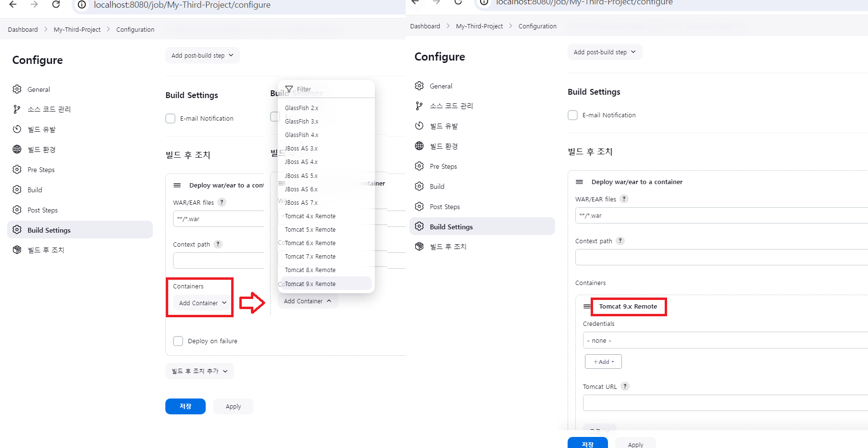
Task: Click the blue 저장 save button in right window
Action: 588,443
